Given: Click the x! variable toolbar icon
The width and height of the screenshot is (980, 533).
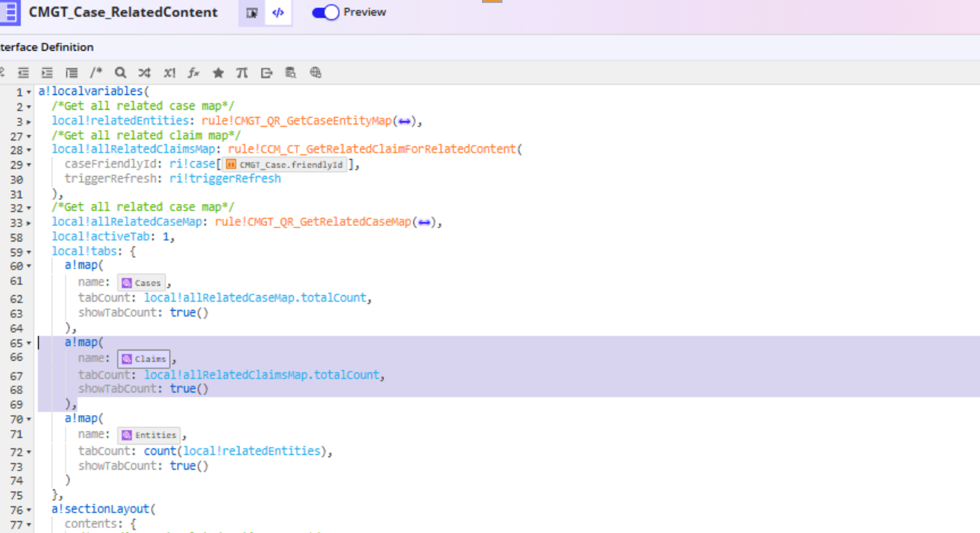Looking at the screenshot, I should [169, 73].
